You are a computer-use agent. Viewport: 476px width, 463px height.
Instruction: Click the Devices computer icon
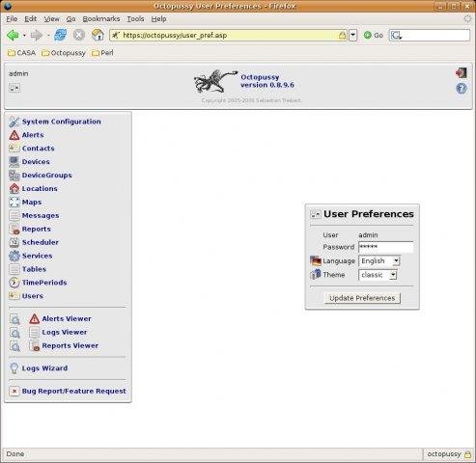tap(14, 162)
